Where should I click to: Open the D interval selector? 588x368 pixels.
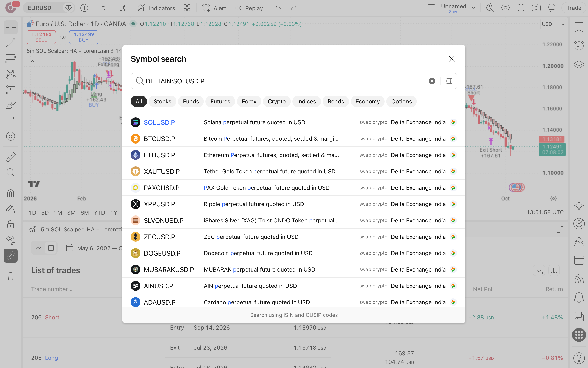(103, 8)
